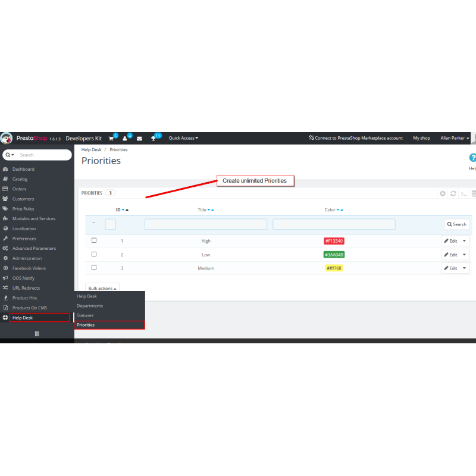
Task: Click the red #F13340 color badge
Action: click(334, 241)
